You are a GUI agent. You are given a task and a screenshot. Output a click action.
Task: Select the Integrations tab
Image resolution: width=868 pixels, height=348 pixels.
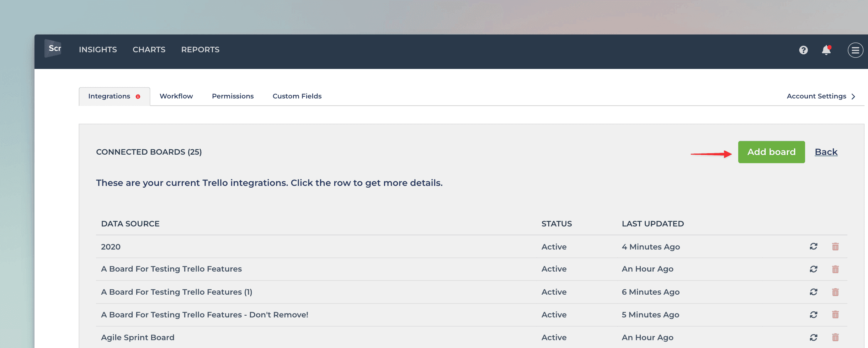(x=114, y=96)
